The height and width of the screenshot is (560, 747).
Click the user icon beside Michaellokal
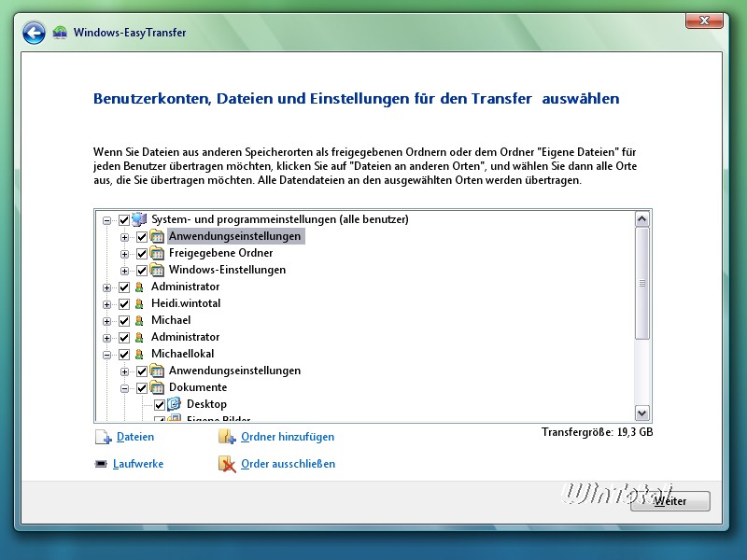coord(139,355)
